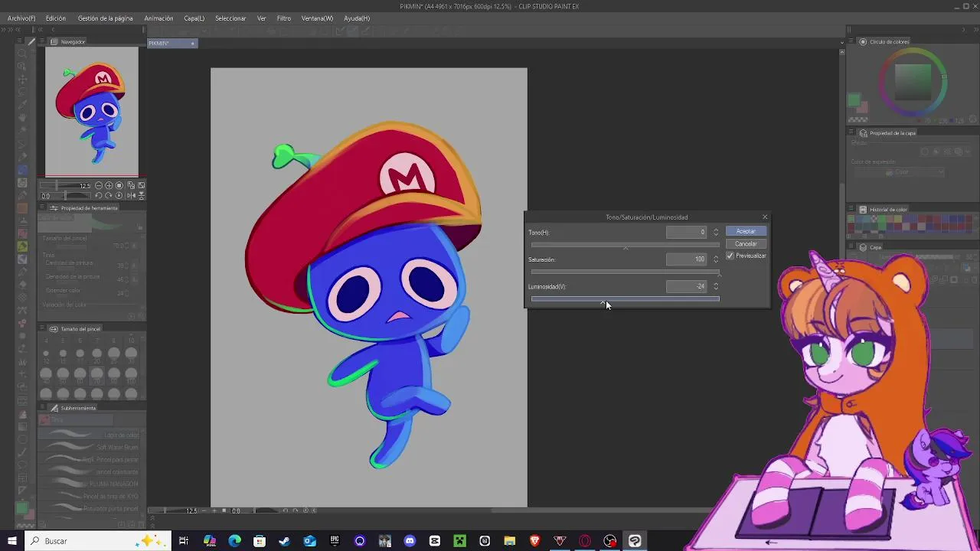Open Microsoft Edge from taskbar
This screenshot has height=551, width=980.
coord(234,541)
